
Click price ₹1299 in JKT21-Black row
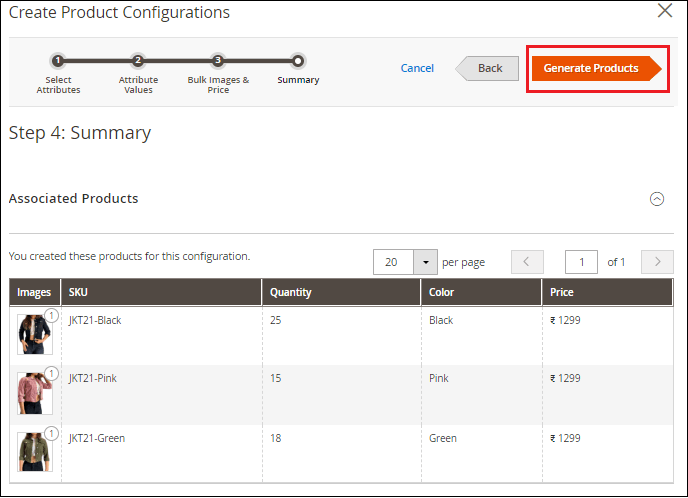[x=565, y=320]
